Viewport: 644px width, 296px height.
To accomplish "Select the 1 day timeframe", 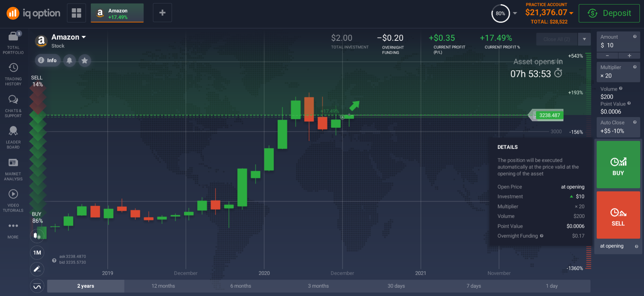I will (x=552, y=286).
